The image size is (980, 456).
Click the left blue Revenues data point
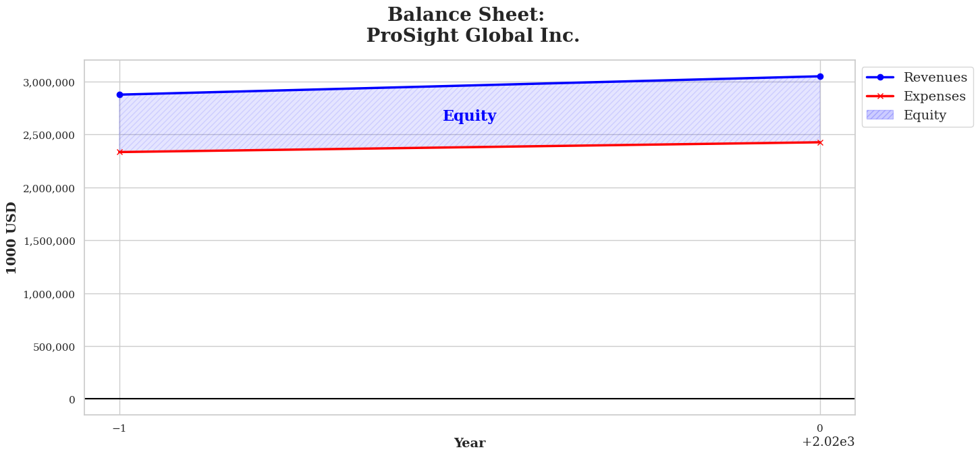[x=119, y=94]
